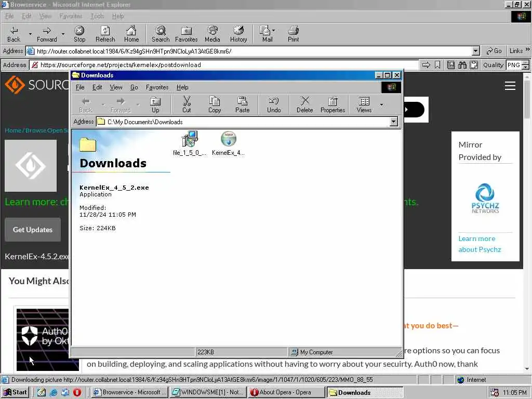
Task: Select the KernelEx_4... file icon
Action: (229, 143)
